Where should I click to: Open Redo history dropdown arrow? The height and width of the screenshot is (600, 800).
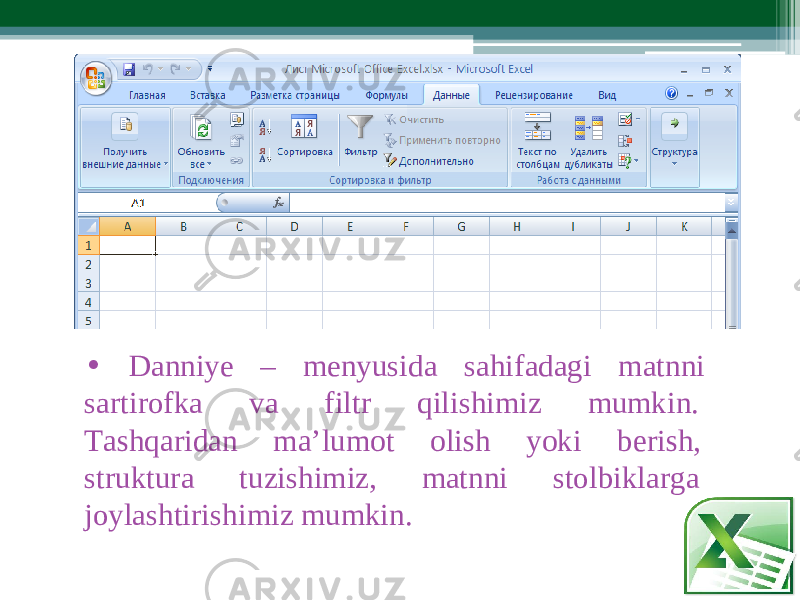pos(189,68)
